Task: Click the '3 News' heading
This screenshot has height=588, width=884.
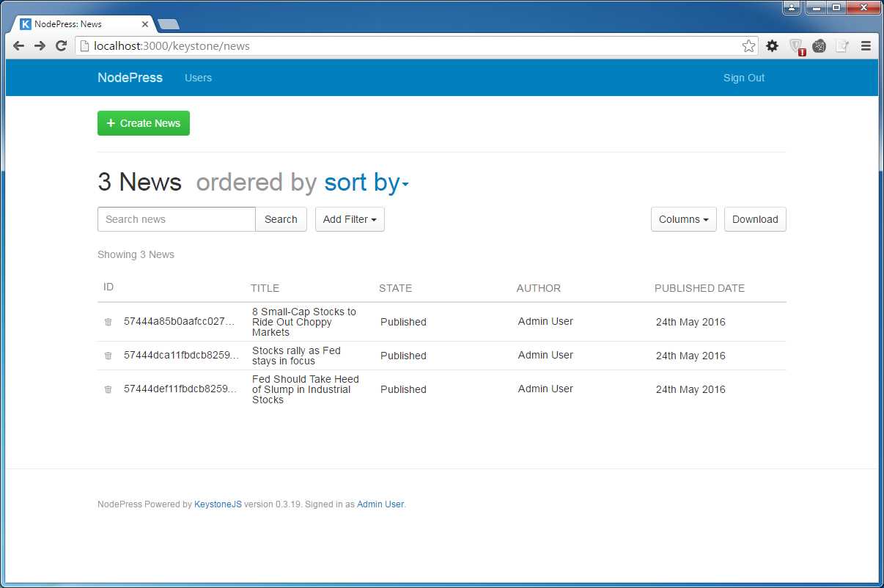Action: point(139,182)
